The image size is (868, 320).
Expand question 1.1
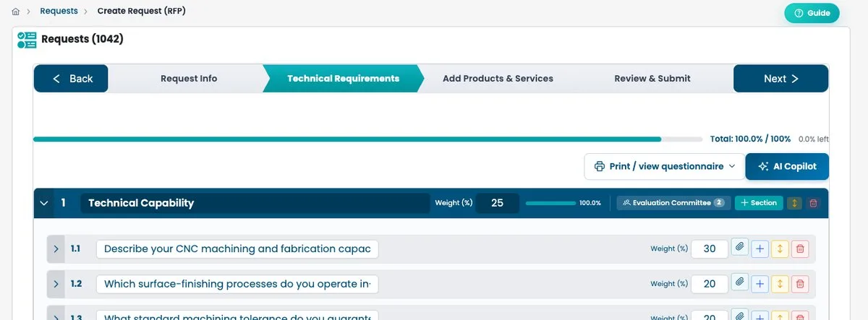(56, 249)
